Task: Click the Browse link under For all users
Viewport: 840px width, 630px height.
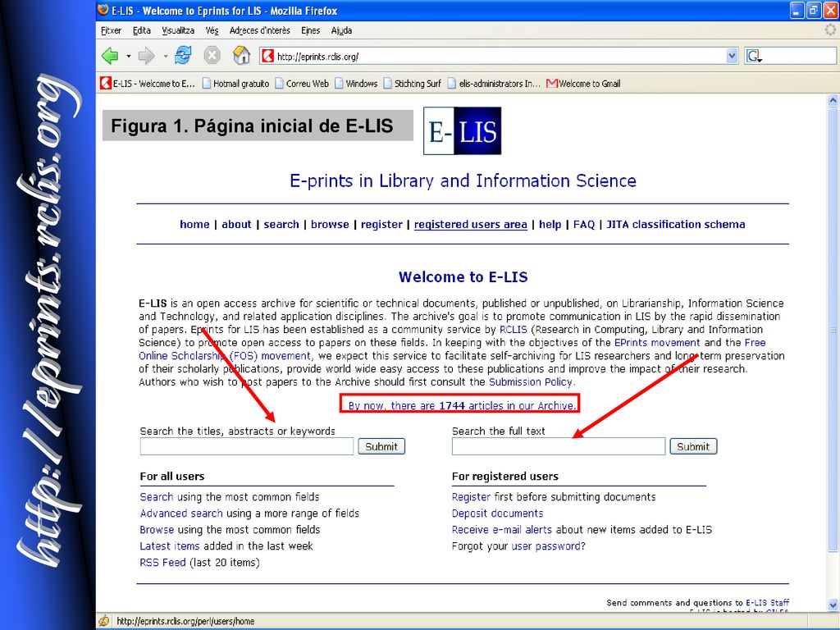Action: (157, 530)
